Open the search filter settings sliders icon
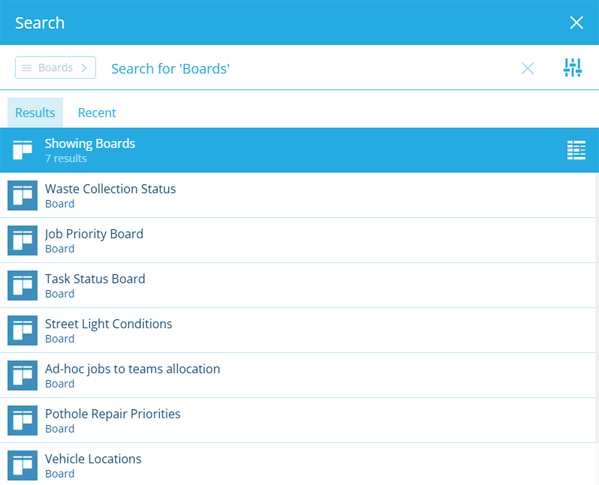 pyautogui.click(x=572, y=68)
